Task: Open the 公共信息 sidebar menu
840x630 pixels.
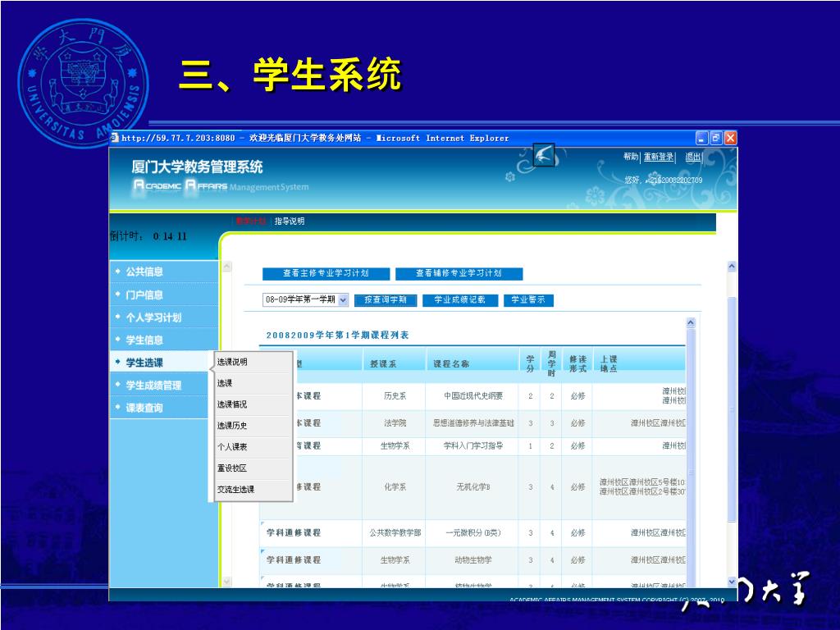Action: (x=163, y=272)
